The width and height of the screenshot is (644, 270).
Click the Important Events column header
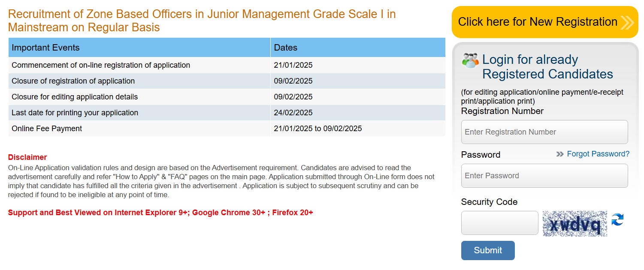[45, 48]
